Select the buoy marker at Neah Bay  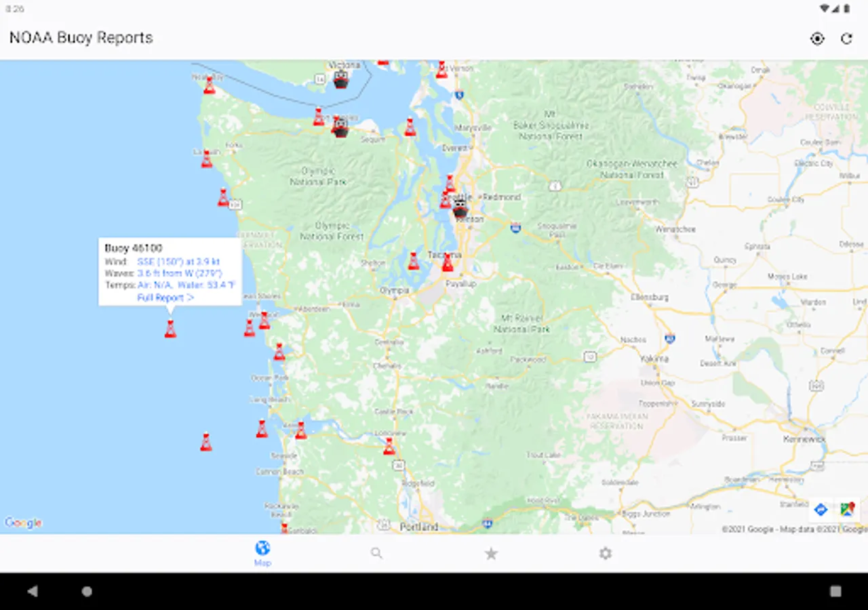point(210,85)
